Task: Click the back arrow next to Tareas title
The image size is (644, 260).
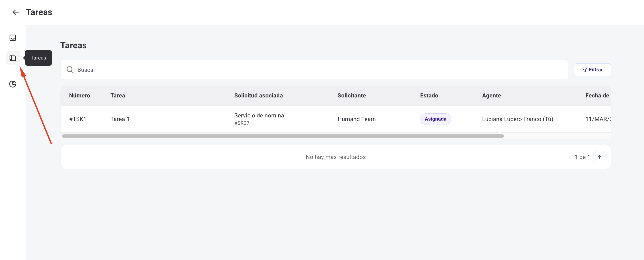Action: click(16, 12)
